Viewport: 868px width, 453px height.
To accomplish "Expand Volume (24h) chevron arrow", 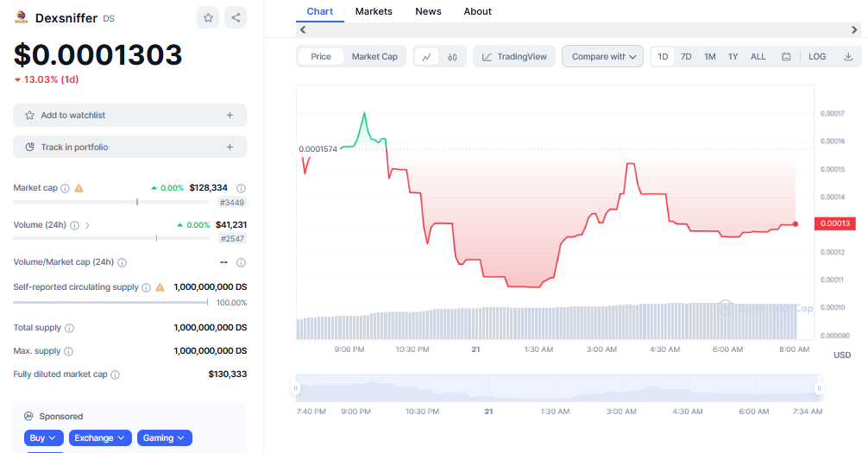I will 87,225.
